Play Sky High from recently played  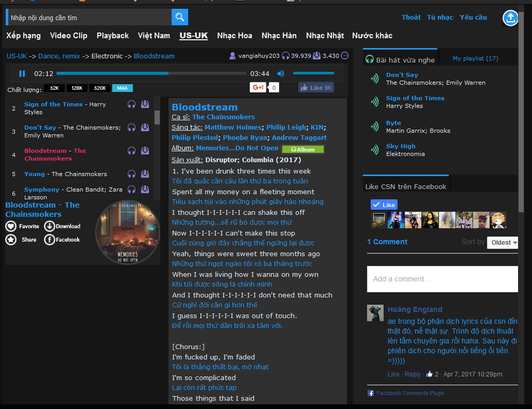coord(401,146)
